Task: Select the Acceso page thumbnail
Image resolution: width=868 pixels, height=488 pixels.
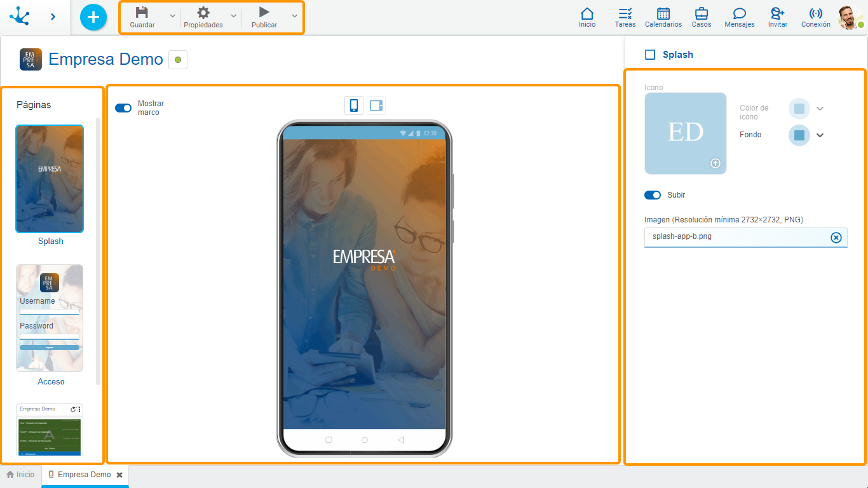Action: [50, 318]
